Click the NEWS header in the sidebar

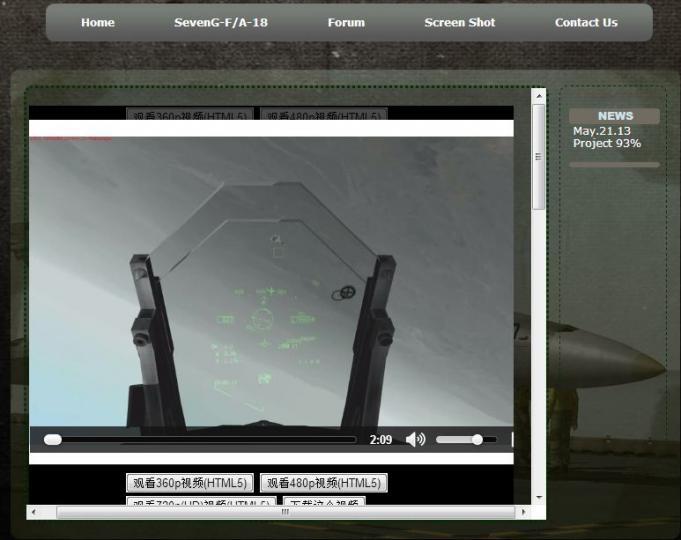pos(614,116)
